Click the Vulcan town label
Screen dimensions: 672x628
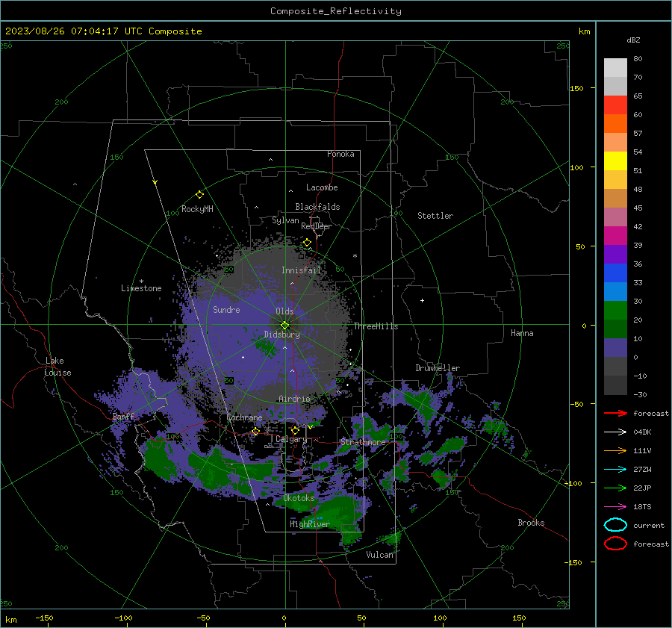(380, 555)
